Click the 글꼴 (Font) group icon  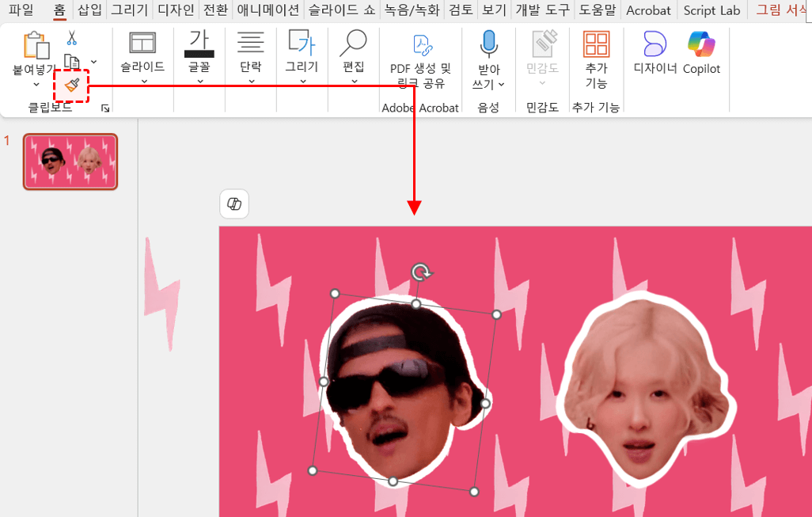[198, 44]
